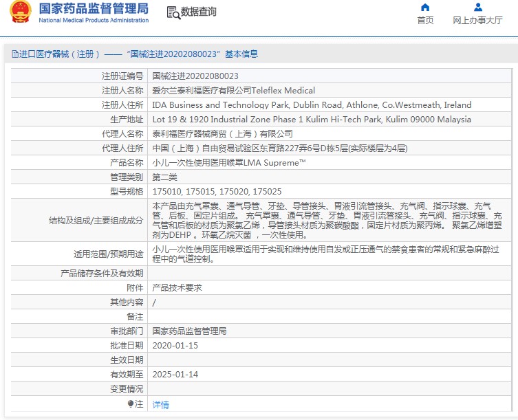
Task: Click the 审批部门 label
Action: point(127,331)
